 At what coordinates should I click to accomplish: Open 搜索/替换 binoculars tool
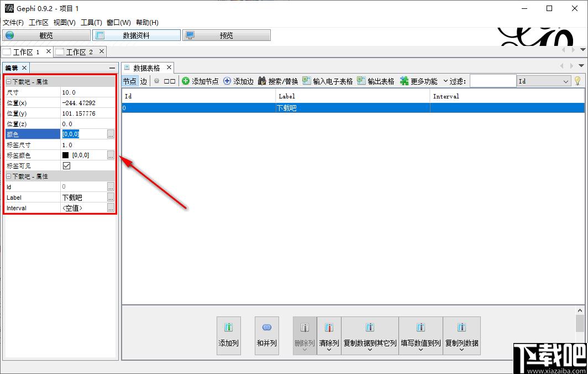pos(262,81)
